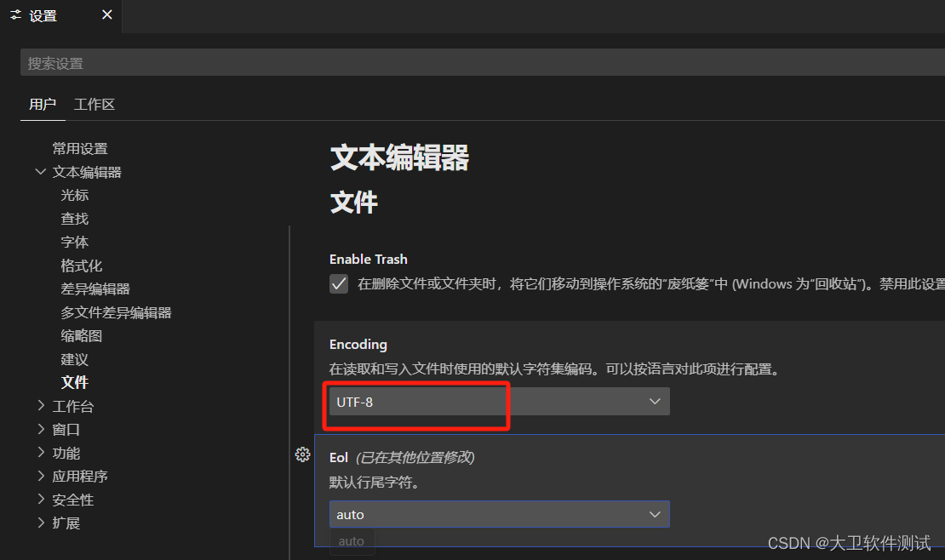Screen dimensions: 945x560
Task: Open the Encoding UTF-8 dropdown
Action: click(x=499, y=402)
